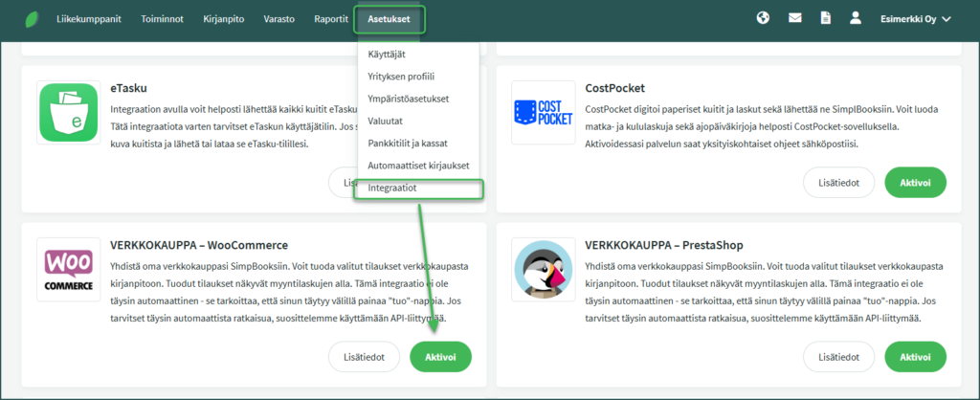
Task: Open the envelope messages icon
Action: pyautogui.click(x=794, y=18)
